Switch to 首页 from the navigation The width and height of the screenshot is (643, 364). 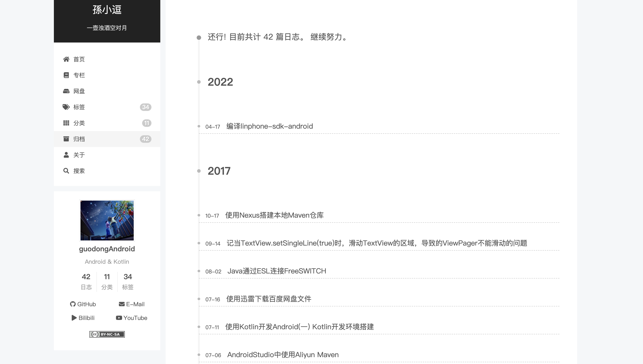click(x=79, y=59)
